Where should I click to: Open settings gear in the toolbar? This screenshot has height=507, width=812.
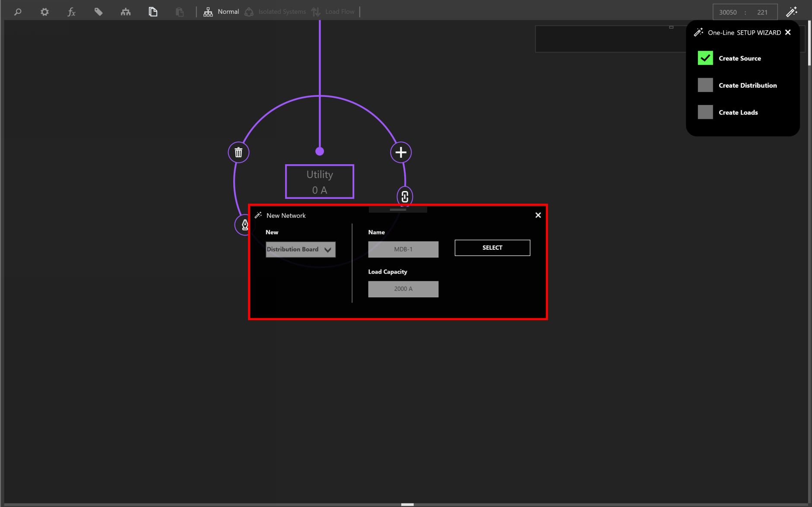44,12
